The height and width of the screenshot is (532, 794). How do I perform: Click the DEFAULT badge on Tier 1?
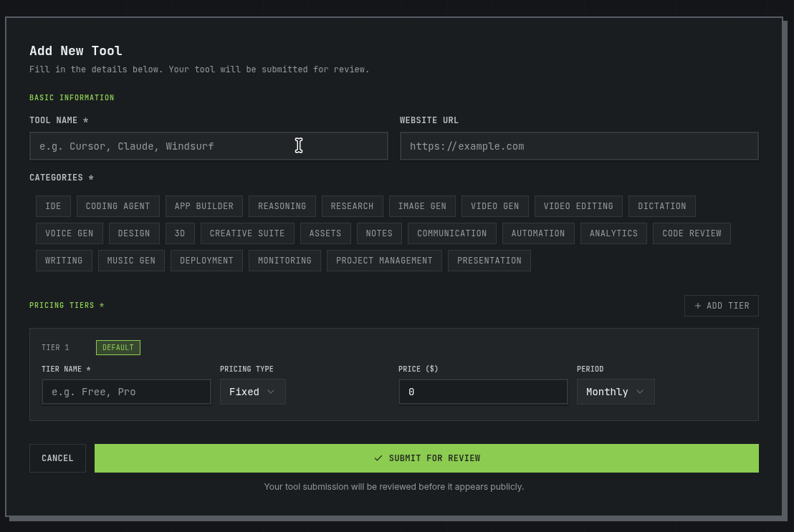118,347
